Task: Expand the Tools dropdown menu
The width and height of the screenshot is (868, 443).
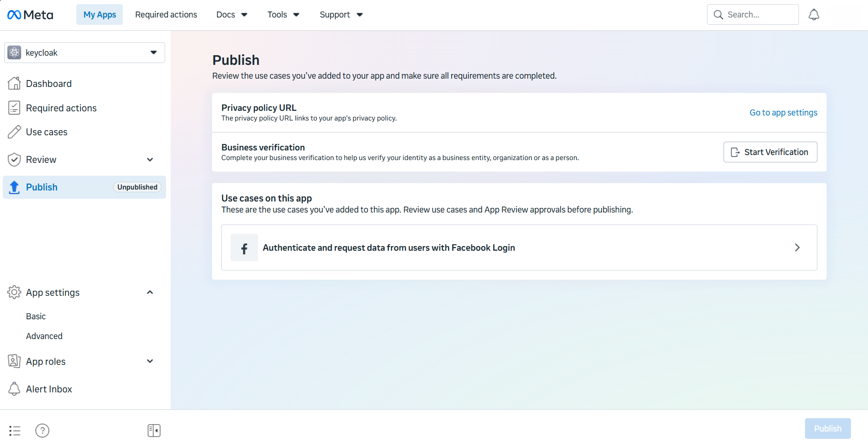Action: tap(283, 15)
